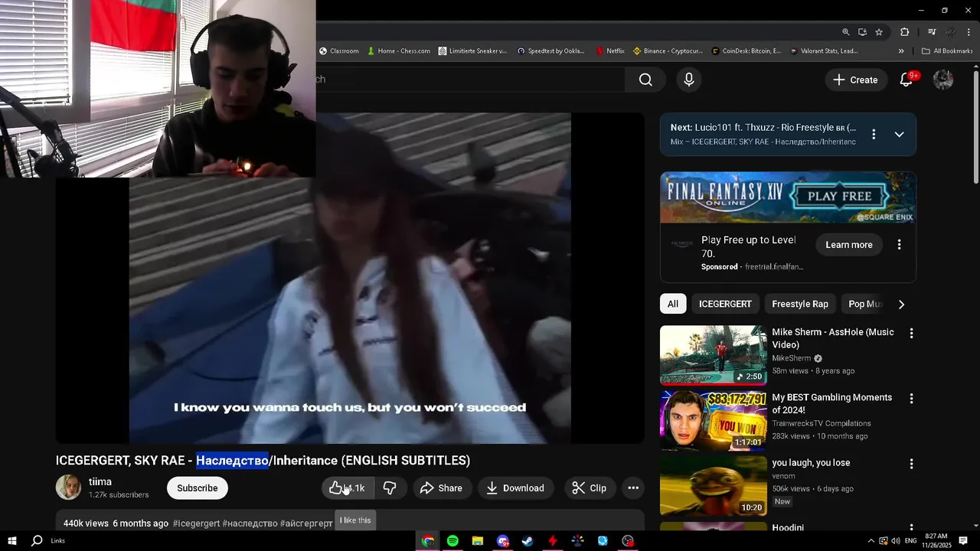Click the YouTube search magnifier button

(645, 80)
